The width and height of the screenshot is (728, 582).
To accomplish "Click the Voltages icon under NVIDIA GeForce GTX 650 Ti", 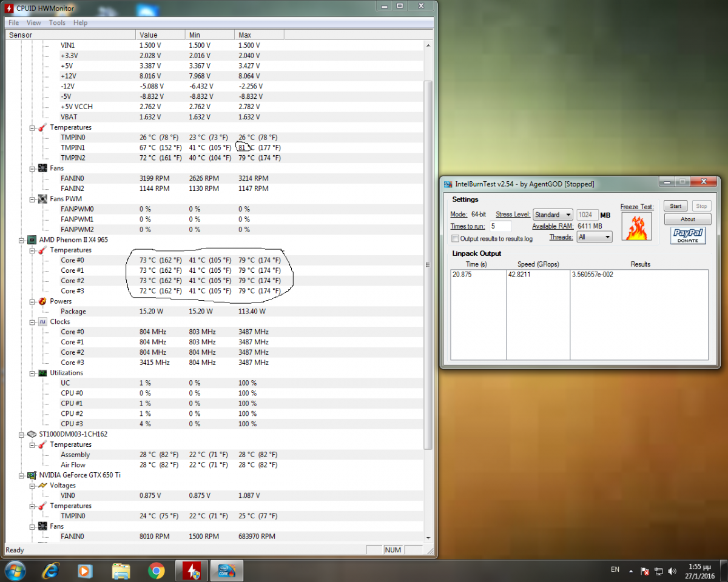I will coord(42,486).
